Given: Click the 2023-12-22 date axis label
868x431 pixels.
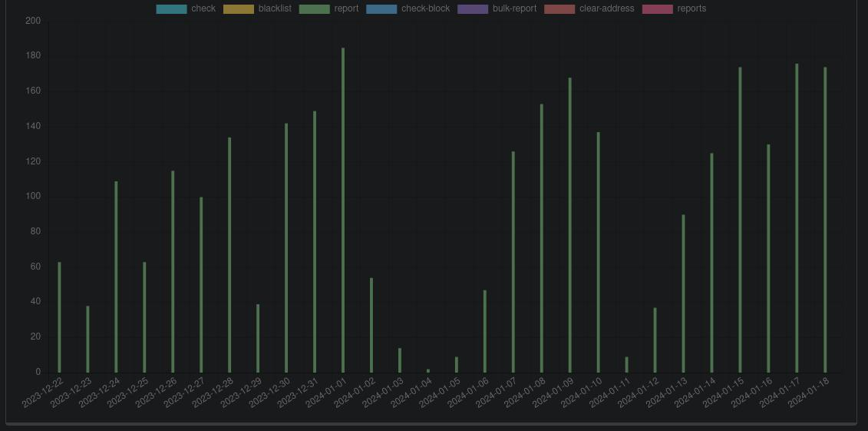Looking at the screenshot, I should click(43, 393).
